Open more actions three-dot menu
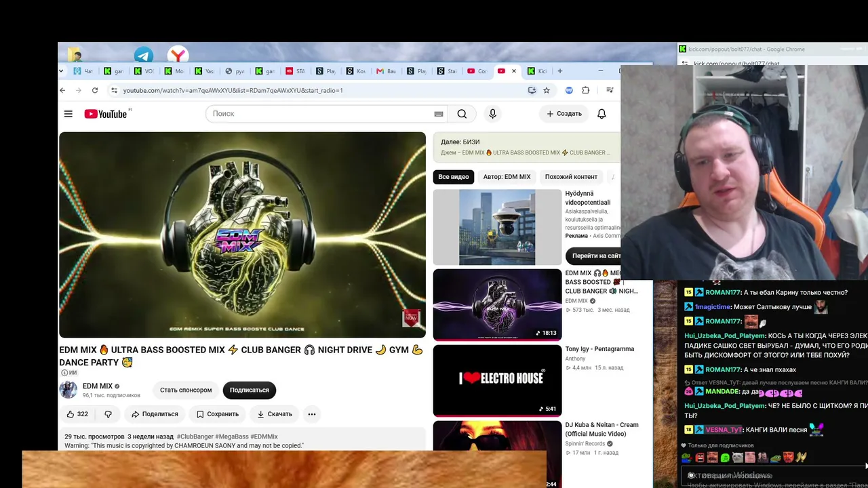This screenshot has height=488, width=868. coord(312,414)
